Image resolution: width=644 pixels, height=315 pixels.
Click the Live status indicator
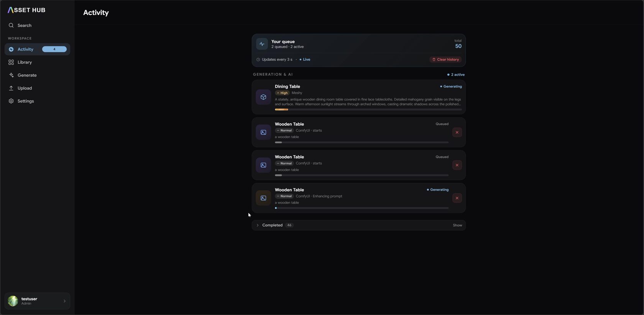coord(305,59)
